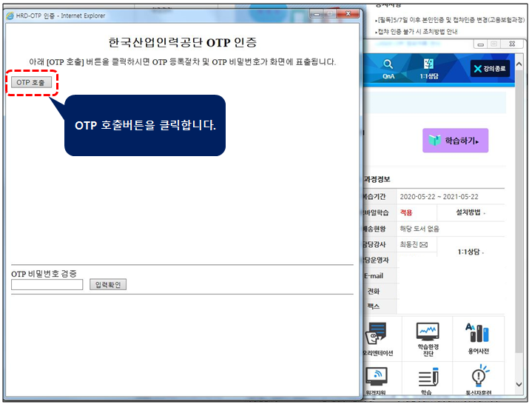Open the 학습환경 진단 icon
This screenshot has width=532, height=407.
click(427, 338)
